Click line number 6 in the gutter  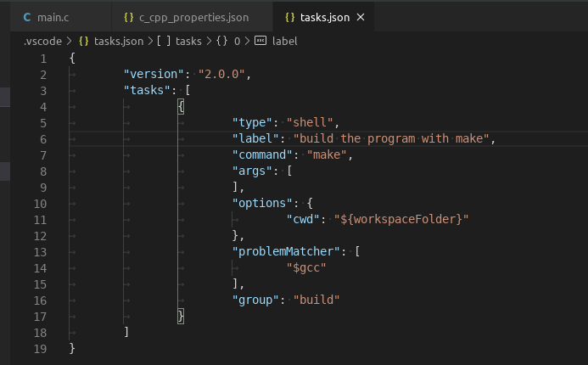pos(43,139)
